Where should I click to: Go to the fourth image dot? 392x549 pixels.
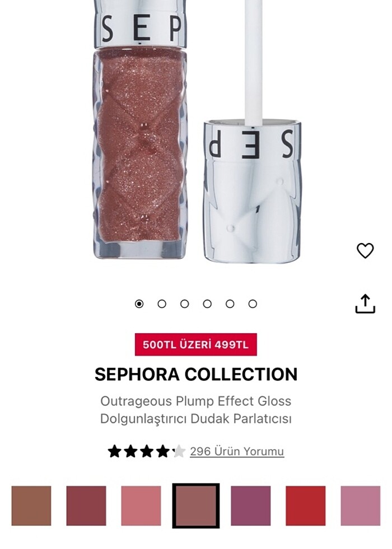click(x=207, y=304)
